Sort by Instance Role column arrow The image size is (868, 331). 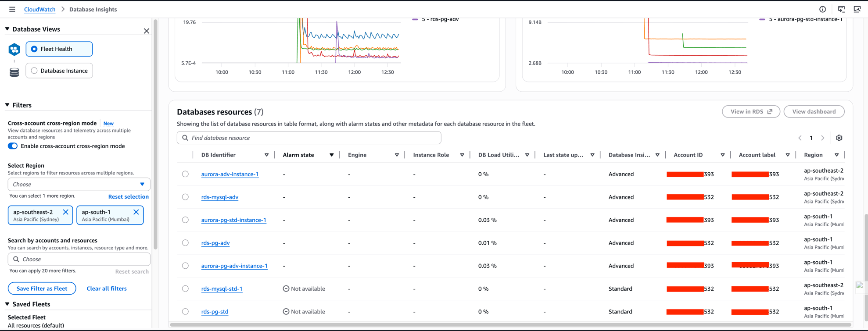coord(462,155)
